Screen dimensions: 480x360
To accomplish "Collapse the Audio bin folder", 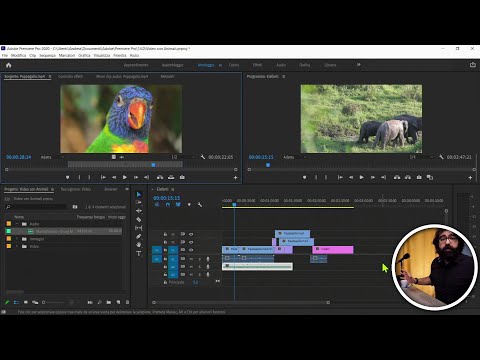I will 17,224.
